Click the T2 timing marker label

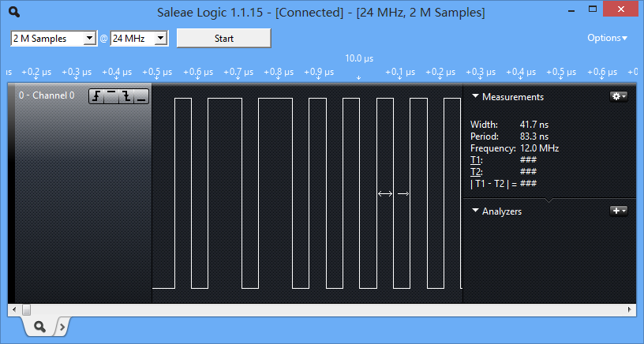[476, 171]
